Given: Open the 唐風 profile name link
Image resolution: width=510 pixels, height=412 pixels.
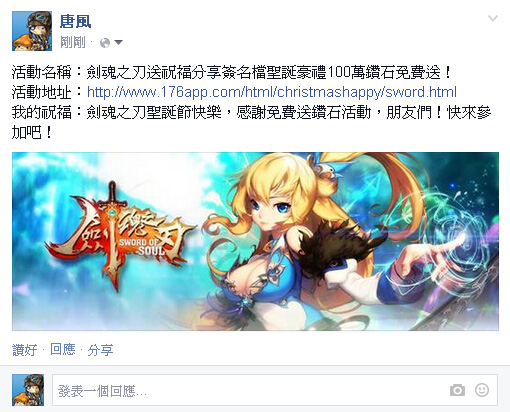Looking at the screenshot, I should pyautogui.click(x=75, y=21).
